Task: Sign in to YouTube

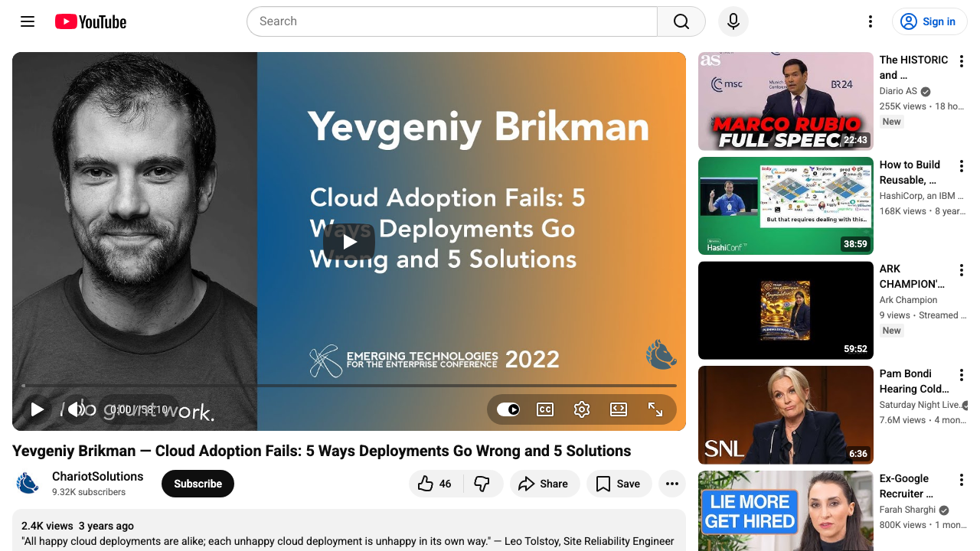Action: coord(929,21)
